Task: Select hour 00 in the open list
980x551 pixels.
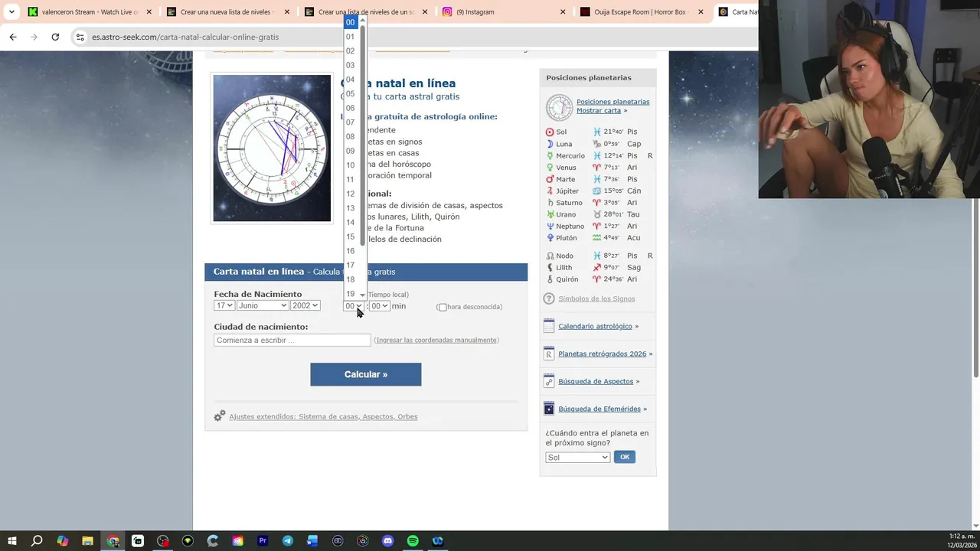Action: pos(351,22)
